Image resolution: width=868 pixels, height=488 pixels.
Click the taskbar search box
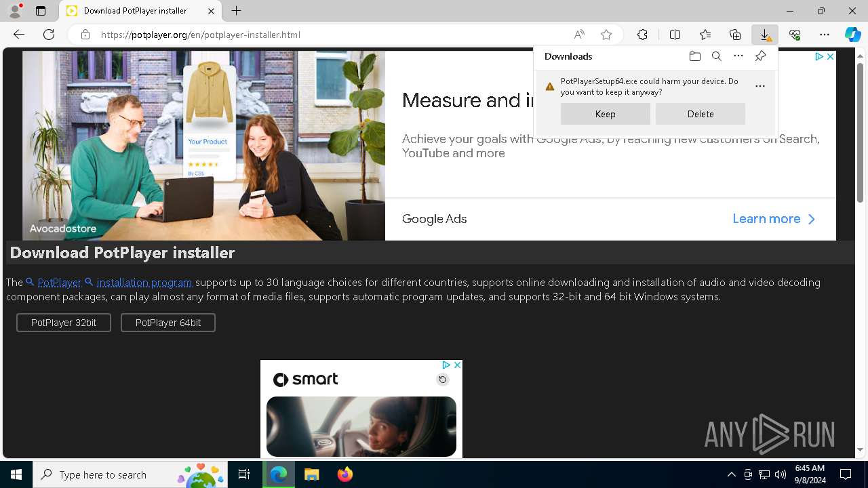[x=129, y=474]
